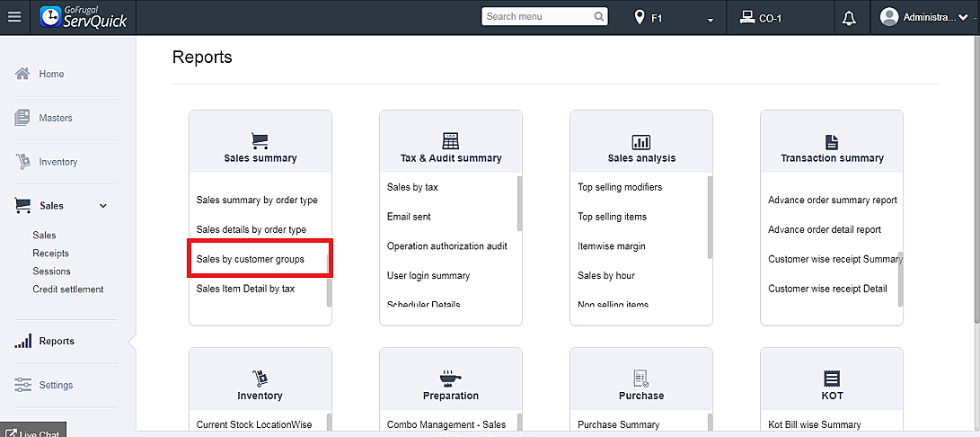Collapse the Sales sidebar section
The width and height of the screenshot is (980, 437).
point(102,206)
